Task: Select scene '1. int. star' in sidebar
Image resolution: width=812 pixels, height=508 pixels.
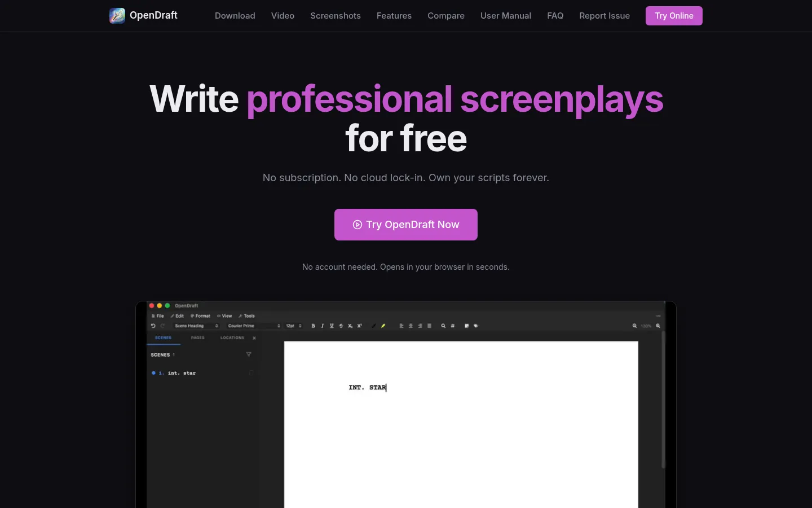Action: 203,373
